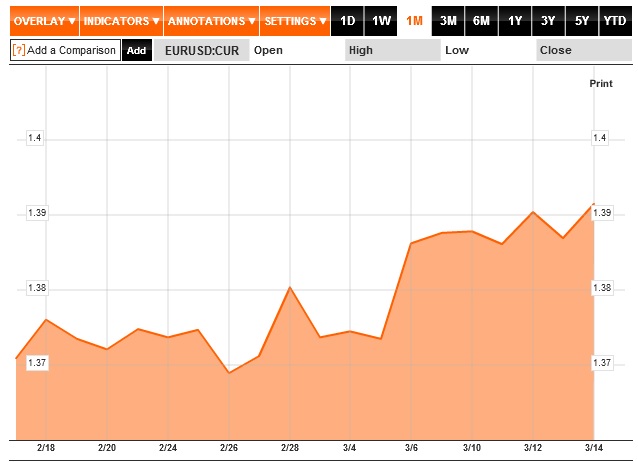The width and height of the screenshot is (638, 462).
Task: Switch to the 3M time range
Action: (x=448, y=20)
